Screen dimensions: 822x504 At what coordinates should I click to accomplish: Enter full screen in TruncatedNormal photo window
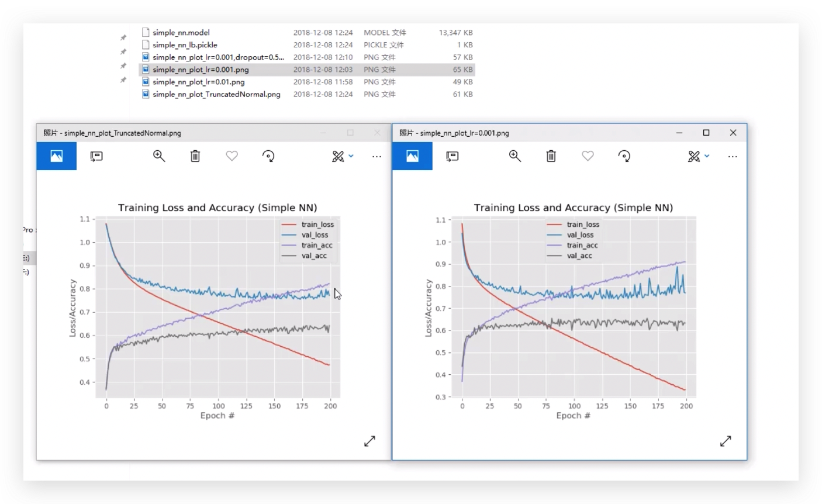click(369, 441)
